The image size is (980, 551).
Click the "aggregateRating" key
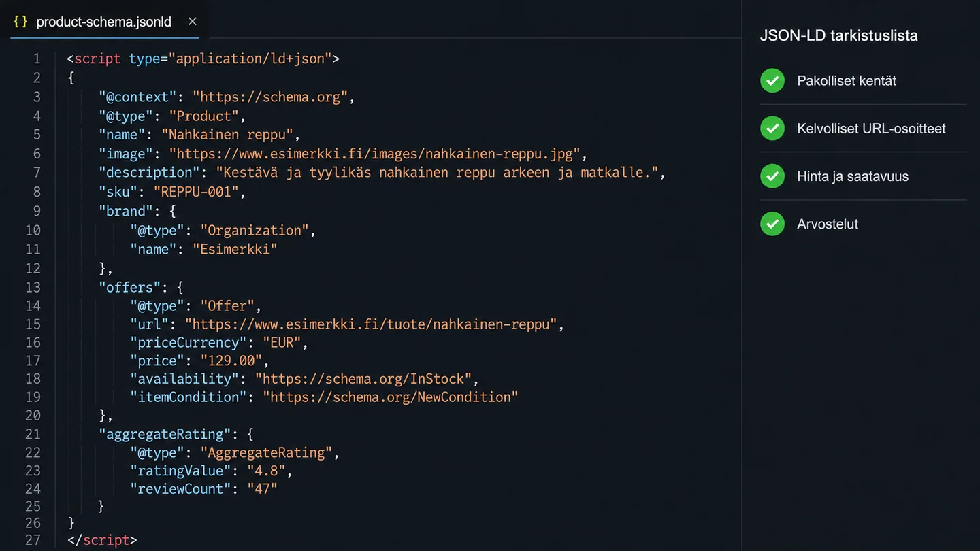(x=165, y=434)
